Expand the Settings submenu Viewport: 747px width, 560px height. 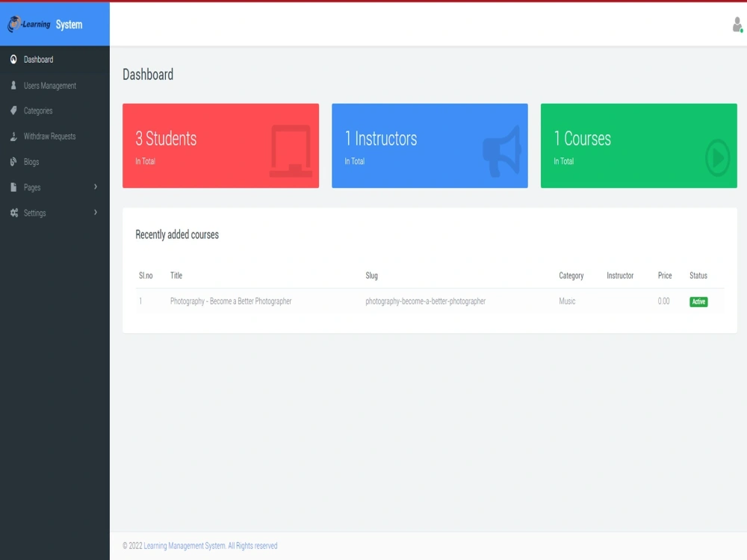[x=96, y=213]
